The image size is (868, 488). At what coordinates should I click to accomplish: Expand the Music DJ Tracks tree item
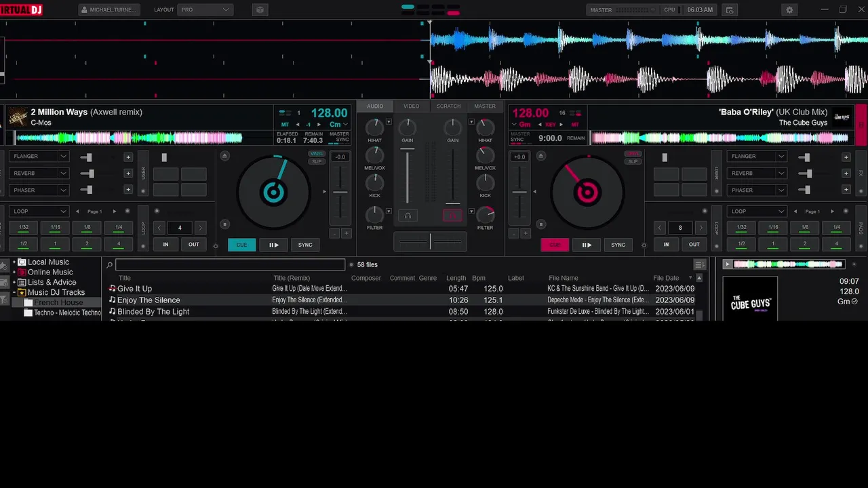tap(14, 293)
